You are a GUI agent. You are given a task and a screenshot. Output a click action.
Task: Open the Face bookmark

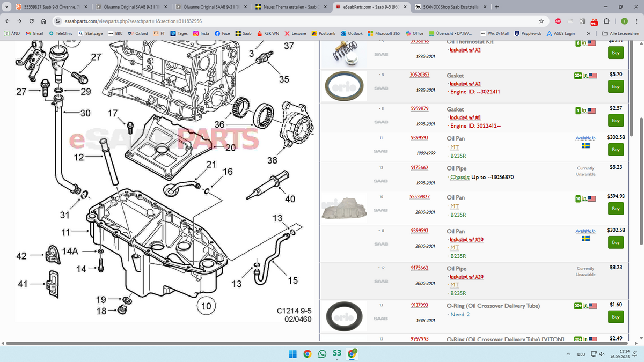[x=222, y=33]
